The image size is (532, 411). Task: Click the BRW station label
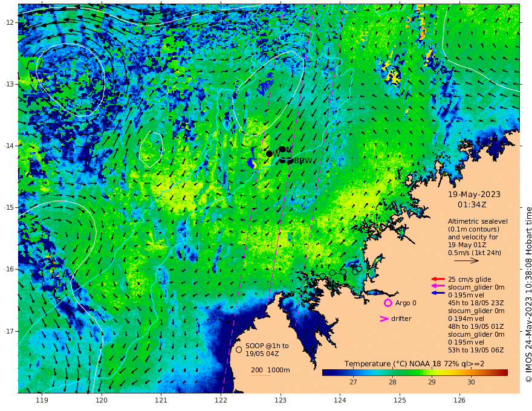[x=303, y=160]
